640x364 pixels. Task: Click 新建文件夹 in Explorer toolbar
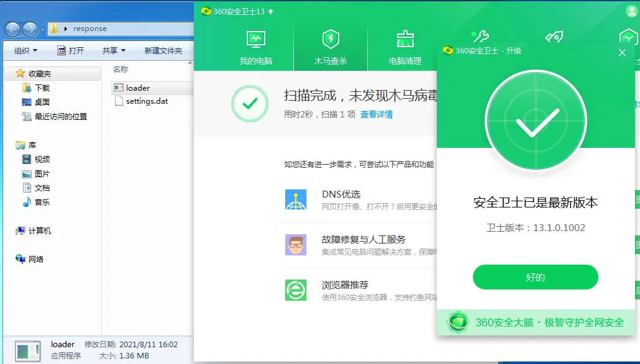(163, 50)
